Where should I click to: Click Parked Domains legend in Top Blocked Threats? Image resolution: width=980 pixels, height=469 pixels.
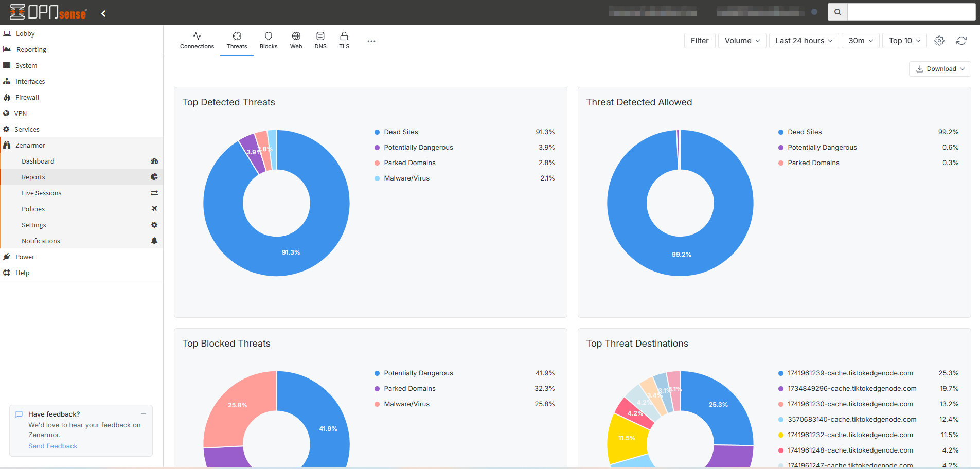(409, 389)
